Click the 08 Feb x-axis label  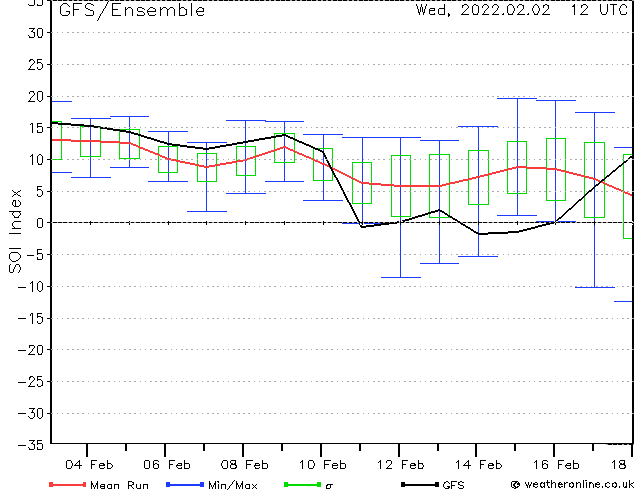click(x=245, y=465)
